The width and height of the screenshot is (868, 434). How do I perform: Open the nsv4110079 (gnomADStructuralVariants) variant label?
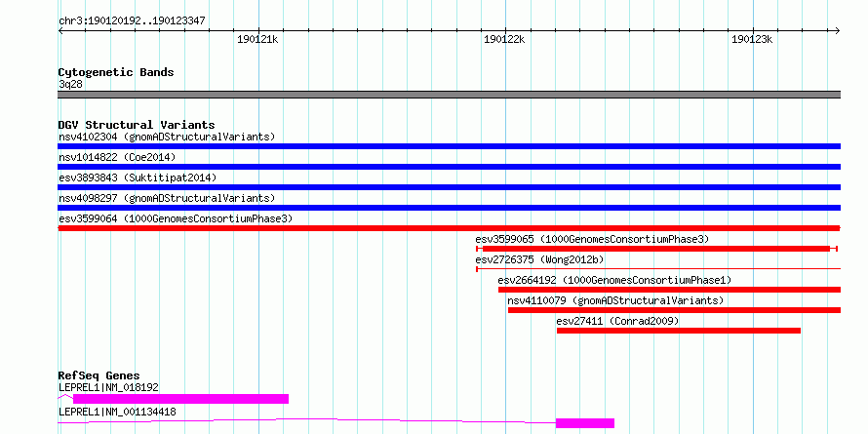[615, 300]
